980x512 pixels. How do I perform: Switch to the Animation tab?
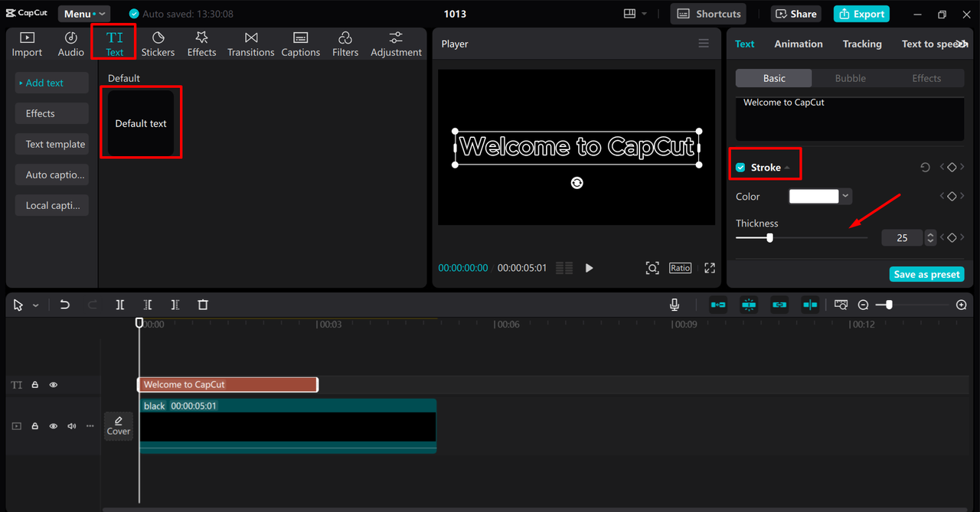tap(799, 44)
